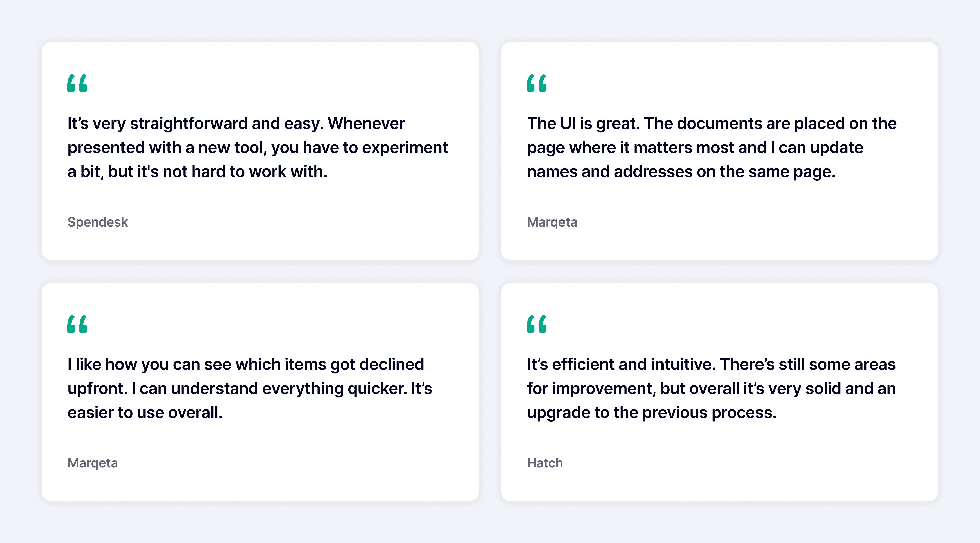Click the green quote icon above Spendesk testimonial
Viewport: 980px width, 543px height.
77,83
